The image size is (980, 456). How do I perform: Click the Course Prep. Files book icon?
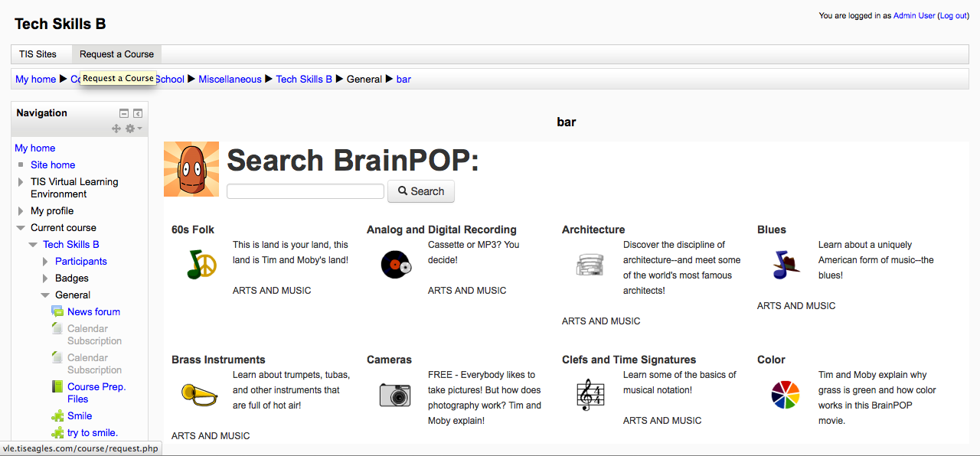[x=57, y=386]
